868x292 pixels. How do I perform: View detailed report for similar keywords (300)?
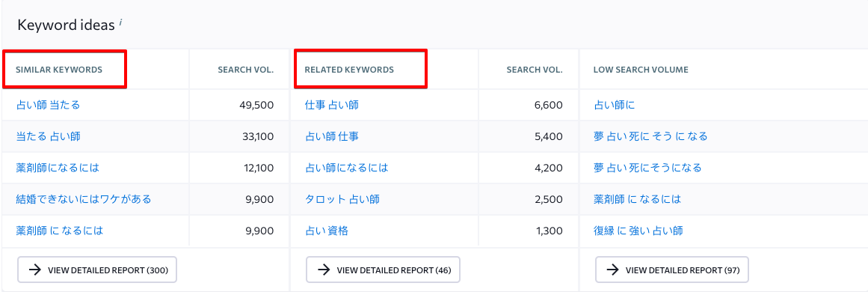click(97, 270)
